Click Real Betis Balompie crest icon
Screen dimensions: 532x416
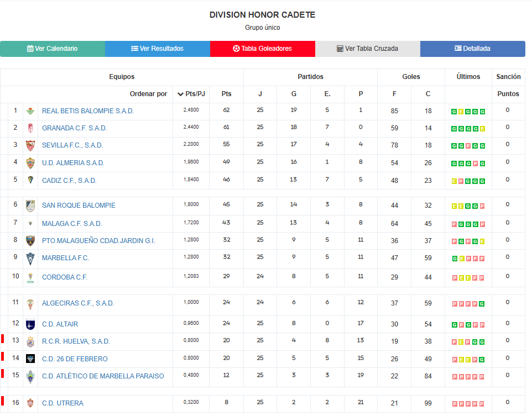pos(30,111)
